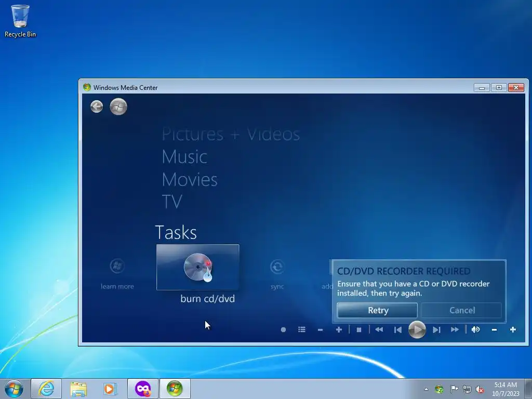Click the skip forward button
The width and height of the screenshot is (532, 399).
(436, 329)
